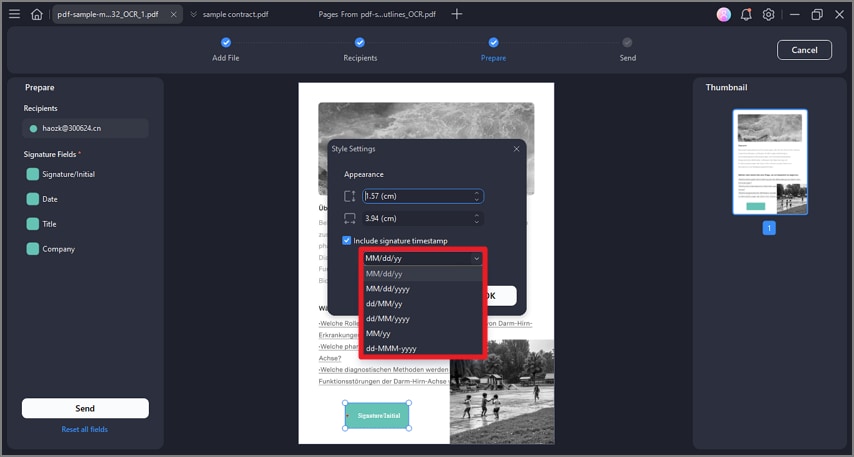Screen dimensions: 854x457
Task: Pick the Date field
Action: click(x=42, y=199)
